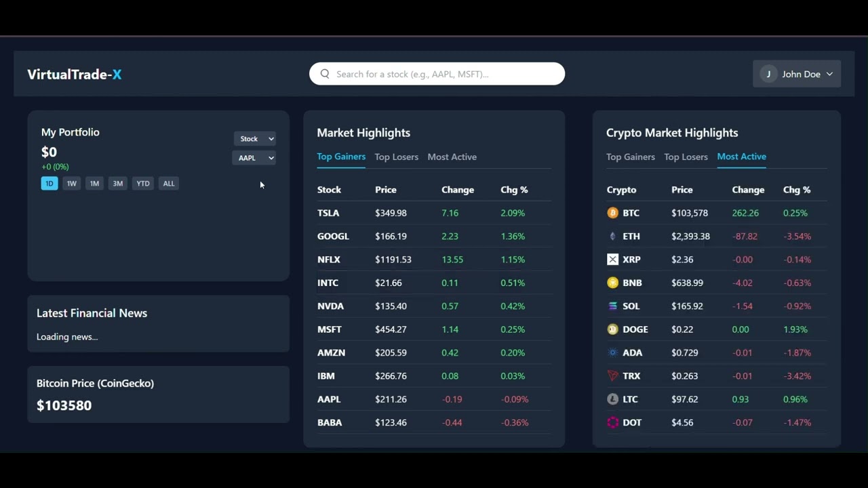
Task: Select the ALL portfolio range
Action: pyautogui.click(x=169, y=184)
